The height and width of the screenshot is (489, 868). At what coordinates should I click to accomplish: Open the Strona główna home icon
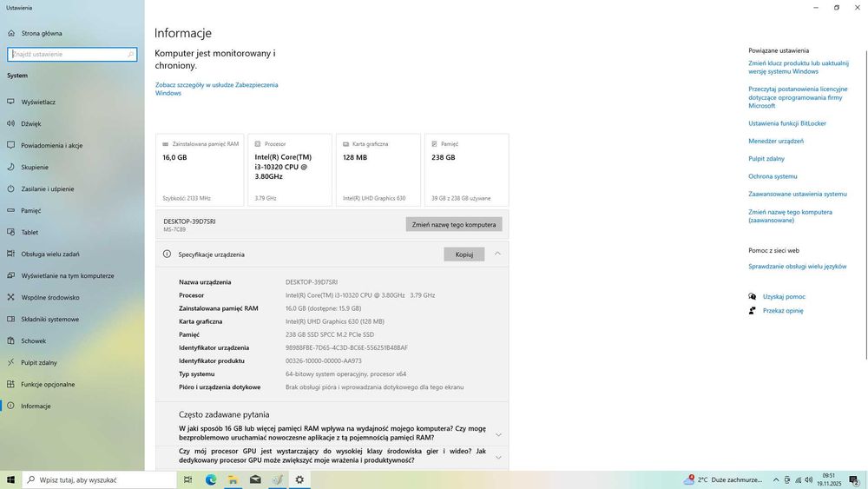click(x=11, y=33)
